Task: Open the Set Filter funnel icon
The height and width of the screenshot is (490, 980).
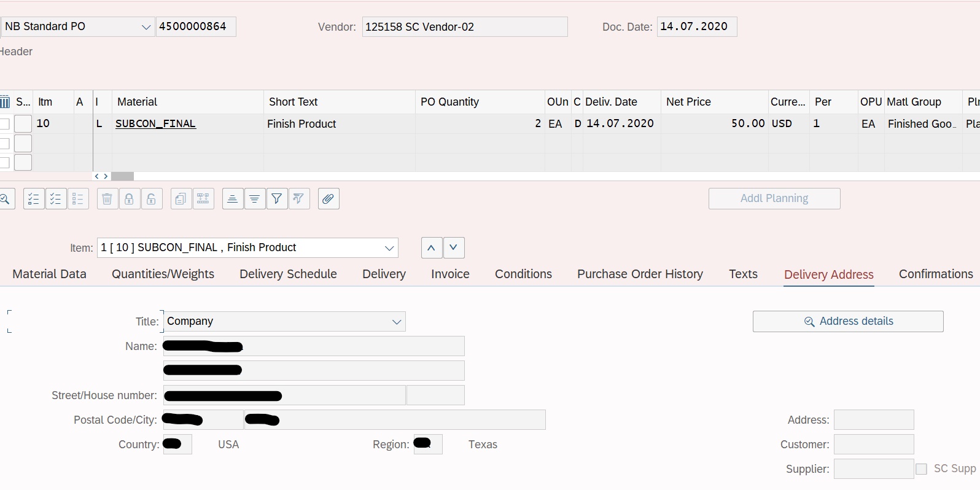Action: point(277,199)
